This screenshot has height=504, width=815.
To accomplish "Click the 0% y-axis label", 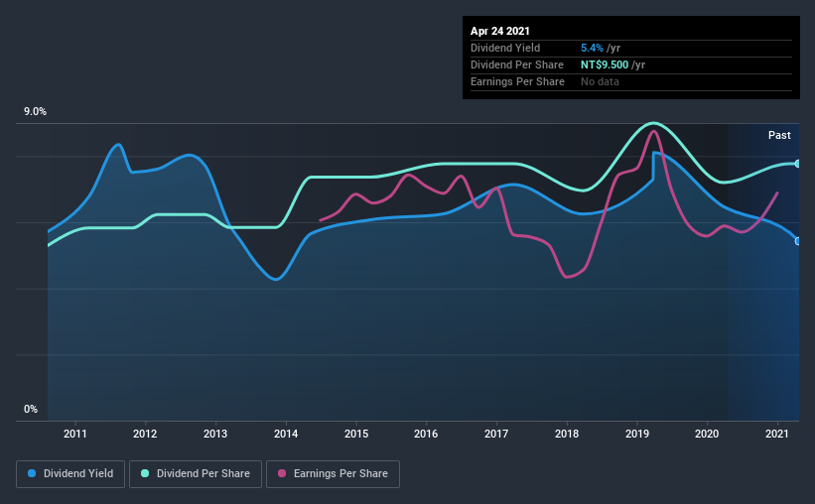I will pyautogui.click(x=31, y=410).
